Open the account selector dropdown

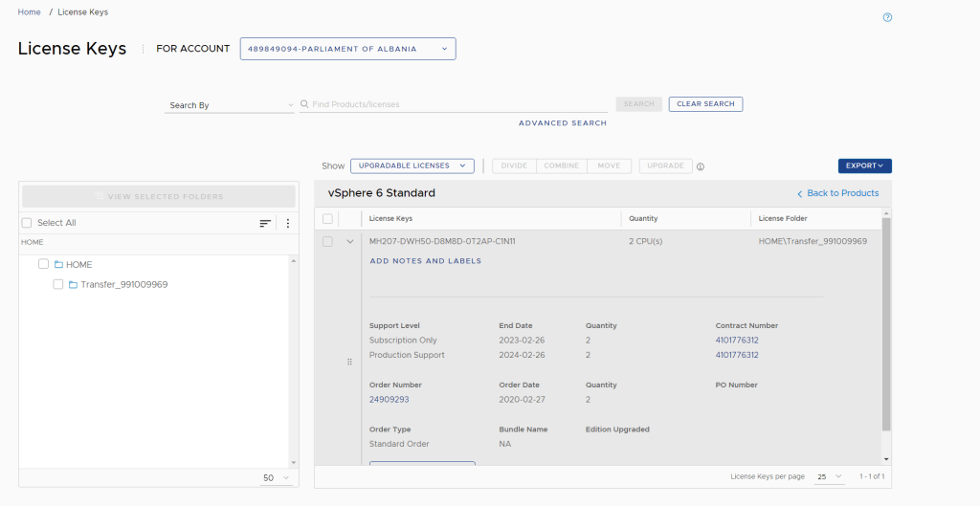pyautogui.click(x=347, y=49)
